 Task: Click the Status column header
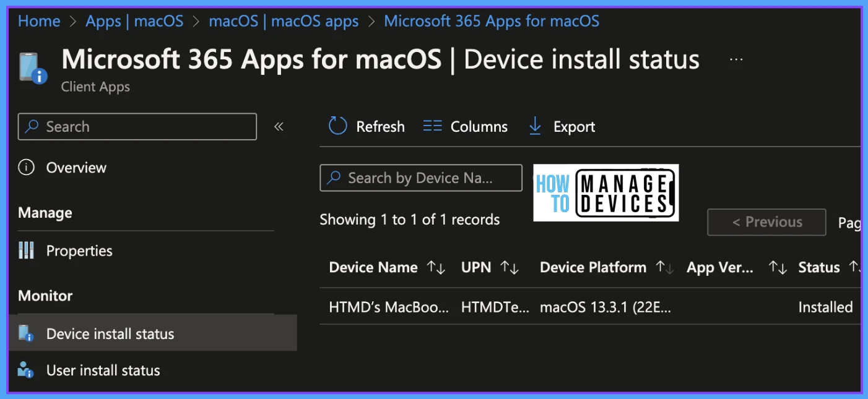[x=819, y=267]
